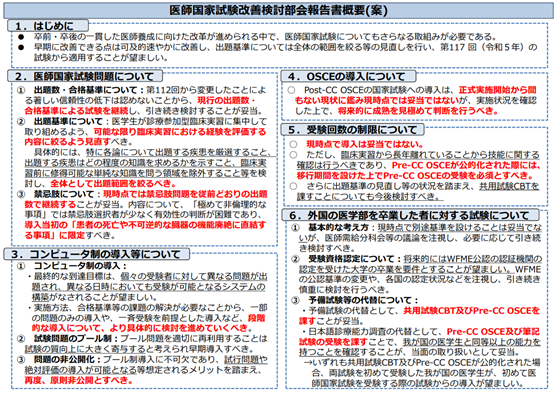
Task: Click the heading "2. 医師国家試験問題について"
Action: 85,76
